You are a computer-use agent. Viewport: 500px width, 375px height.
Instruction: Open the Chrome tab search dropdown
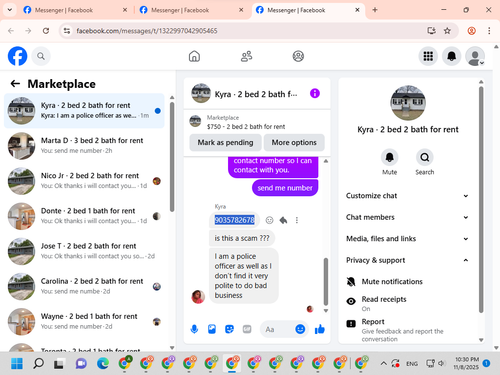[x=10, y=10]
